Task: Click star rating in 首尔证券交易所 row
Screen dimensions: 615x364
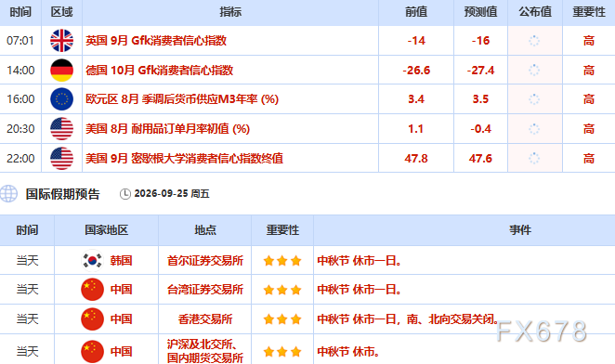Action: 282,261
